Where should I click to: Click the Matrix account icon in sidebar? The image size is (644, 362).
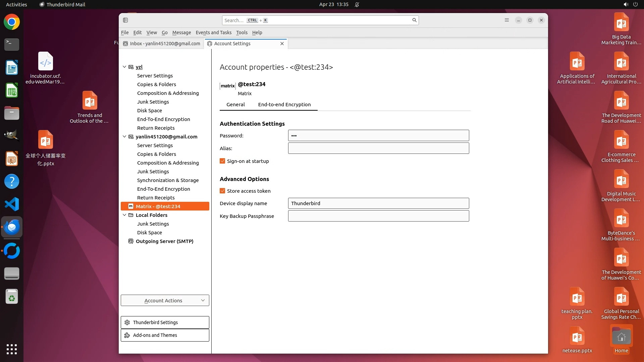pyautogui.click(x=131, y=206)
